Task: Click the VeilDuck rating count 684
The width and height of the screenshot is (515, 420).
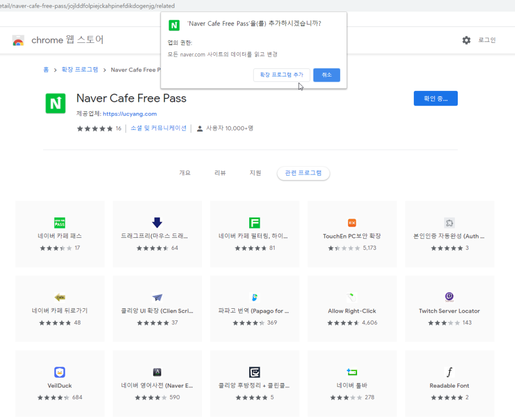Action: [x=77, y=397]
